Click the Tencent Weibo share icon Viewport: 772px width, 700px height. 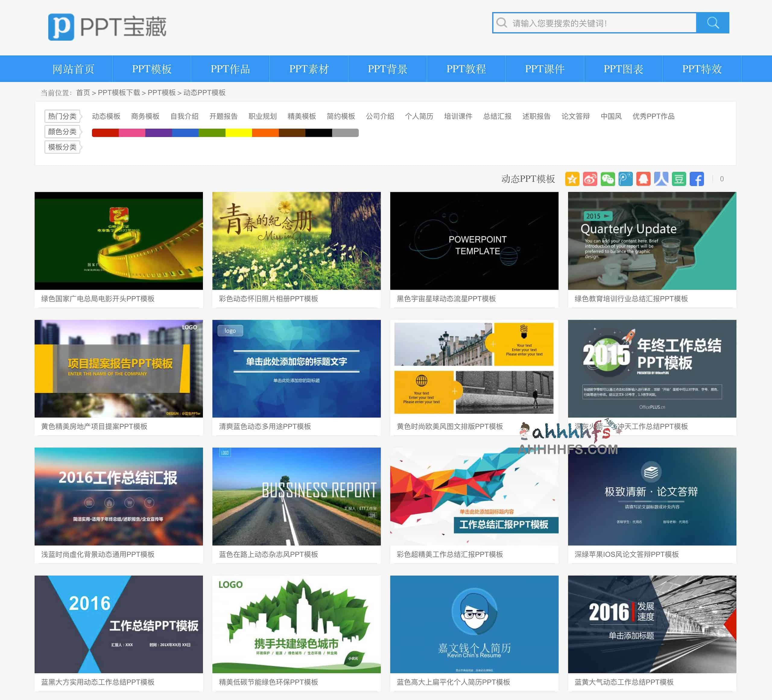[x=625, y=179]
